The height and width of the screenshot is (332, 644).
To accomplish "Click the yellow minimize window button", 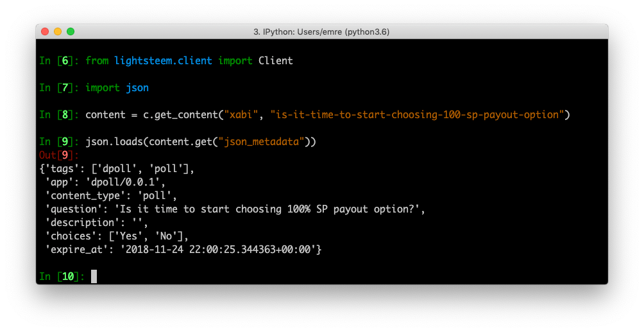I will click(58, 31).
